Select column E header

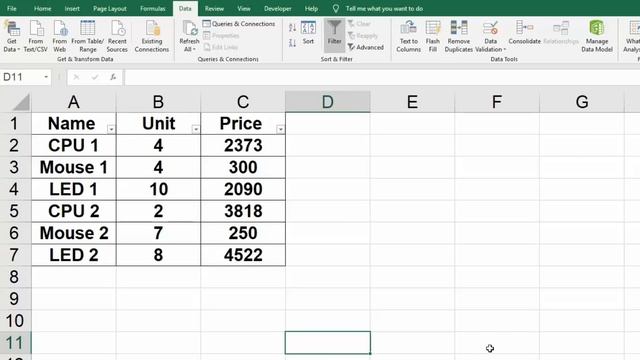tap(412, 102)
